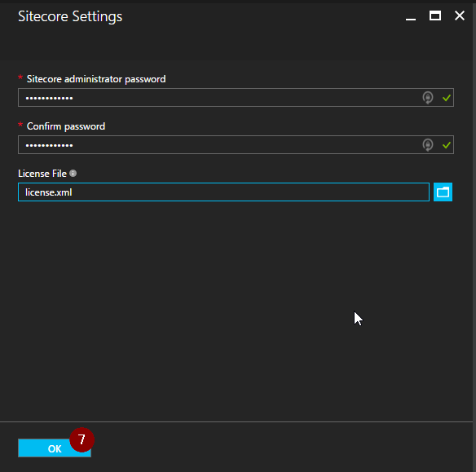Click the 'License File' label
Viewport: 476px width, 472px height.
click(42, 174)
